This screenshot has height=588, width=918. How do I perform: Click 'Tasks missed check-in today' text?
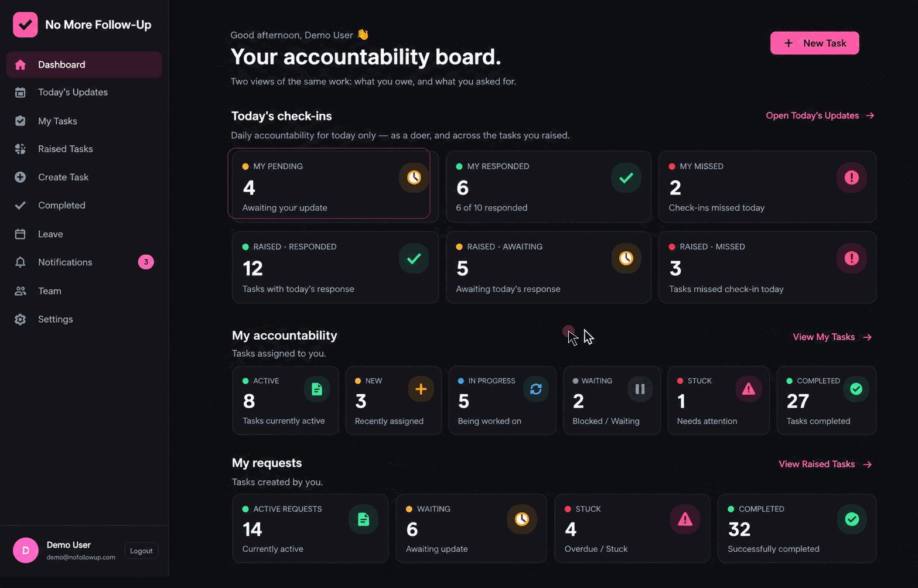726,289
